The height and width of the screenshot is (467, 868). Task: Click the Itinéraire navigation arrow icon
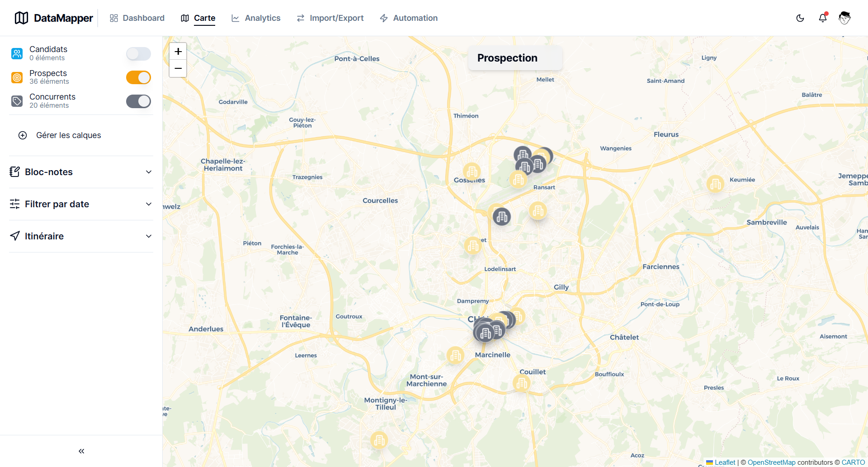point(15,236)
